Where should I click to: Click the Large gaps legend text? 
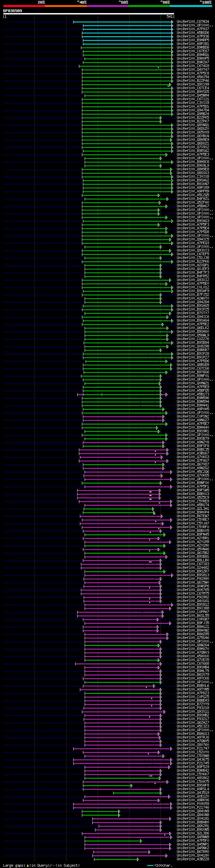(41, 865)
